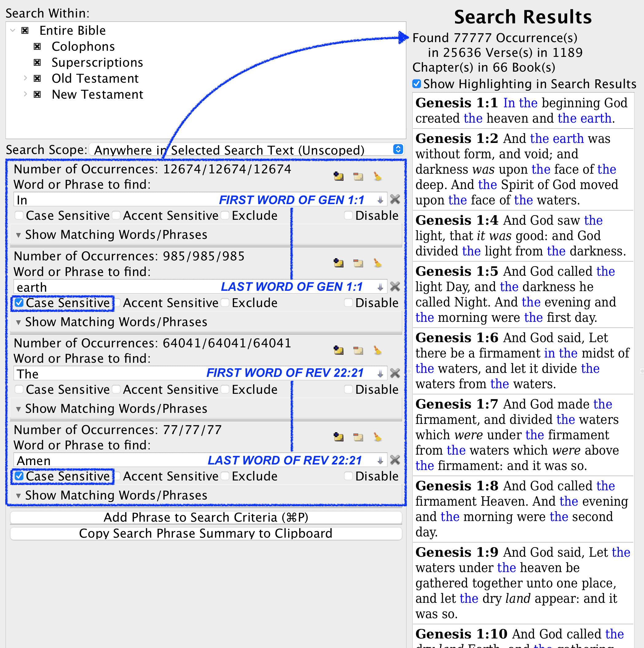Expand the Old Testament tree node
This screenshot has width=644, height=648.
26,78
